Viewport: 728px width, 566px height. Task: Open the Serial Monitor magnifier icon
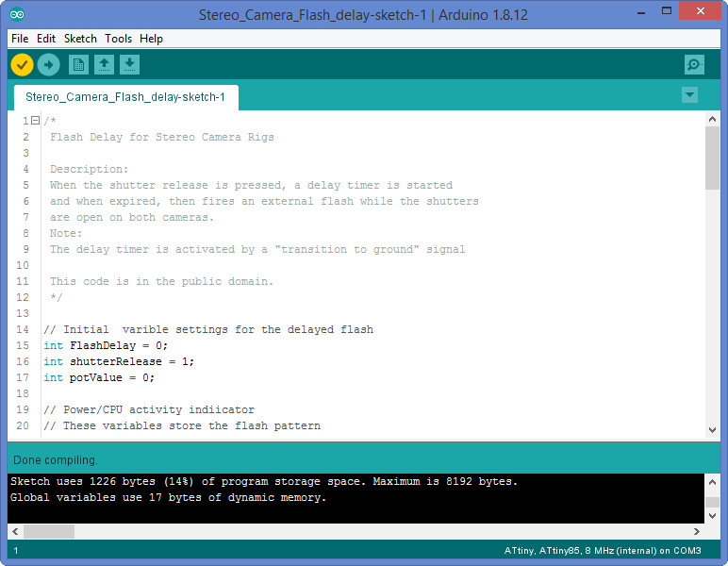pyautogui.click(x=694, y=65)
